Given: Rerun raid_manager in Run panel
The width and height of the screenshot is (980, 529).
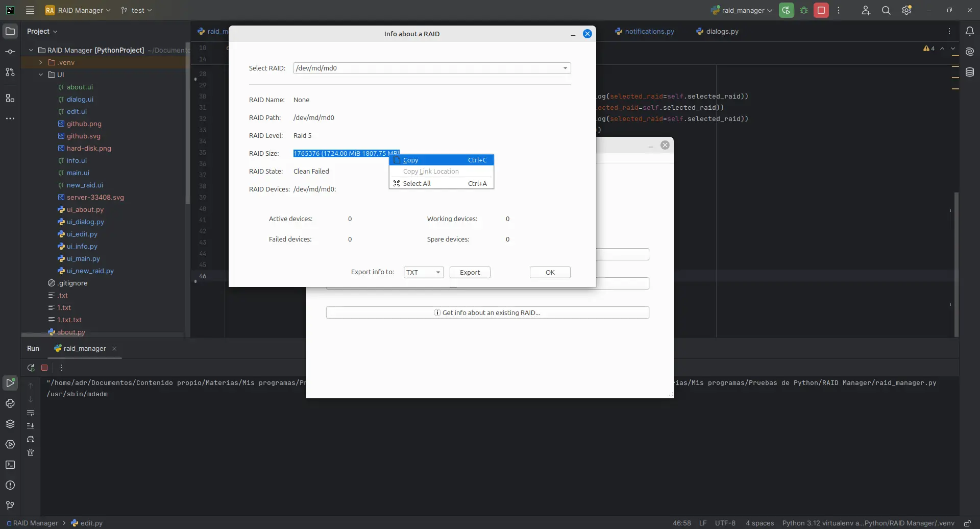Looking at the screenshot, I should coord(31,368).
